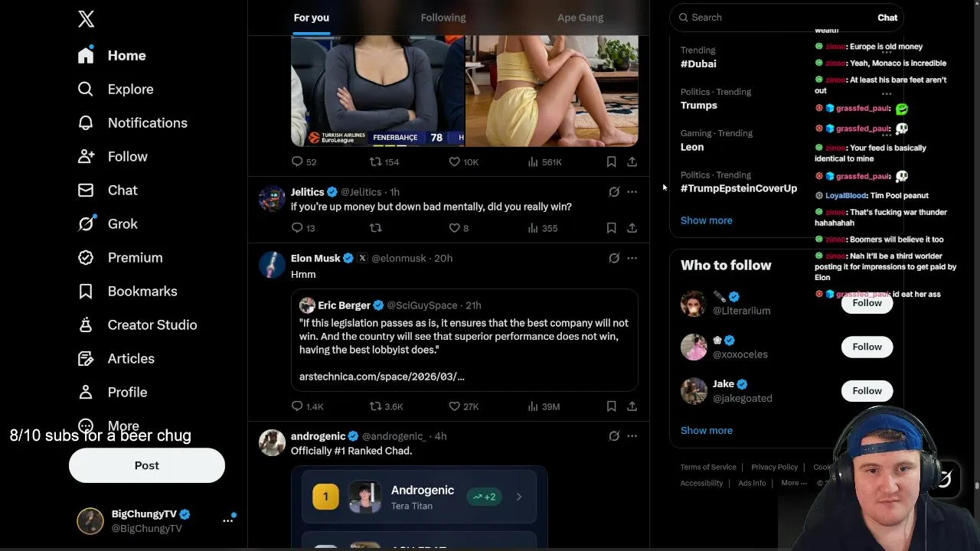Reply to Jelitics post with 13 replies
Viewport: 980px width, 551px height.
pyautogui.click(x=304, y=228)
